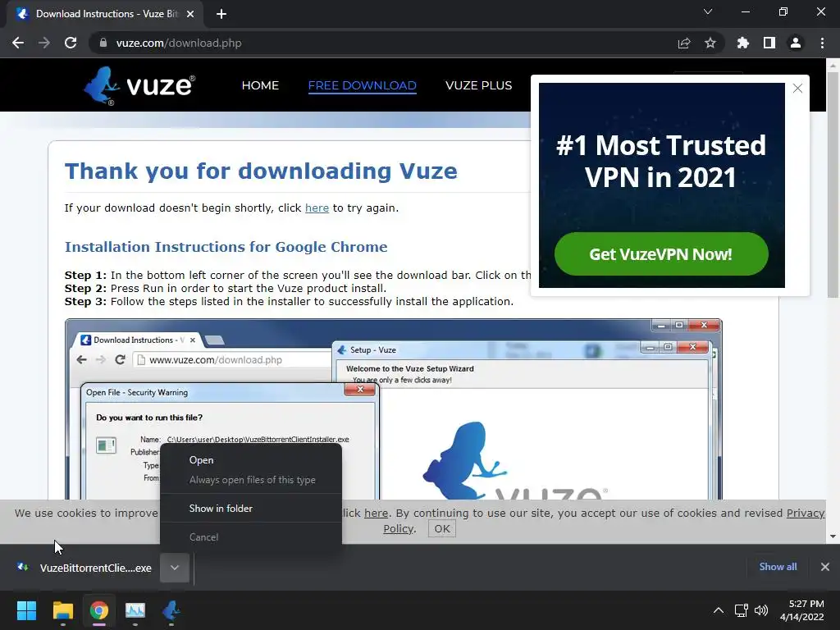Viewport: 840px width, 630px height.
Task: Click Show all downloads
Action: tap(778, 567)
